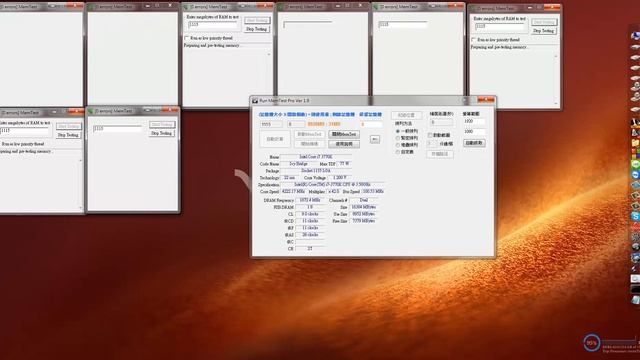This screenshot has height=360, width=640.
Task: Click the CR value 2T
Action: (x=310, y=249)
